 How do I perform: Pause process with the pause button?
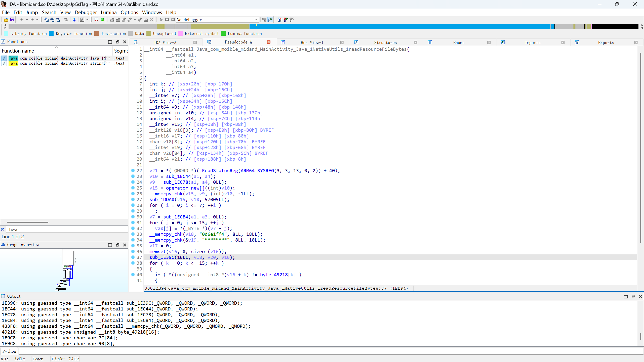tap(167, 20)
